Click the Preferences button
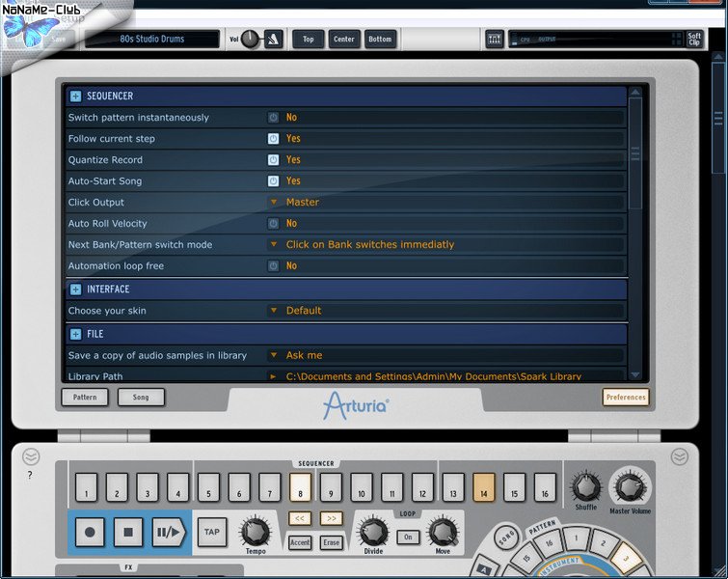Screen dimensions: 728x579 [626, 397]
